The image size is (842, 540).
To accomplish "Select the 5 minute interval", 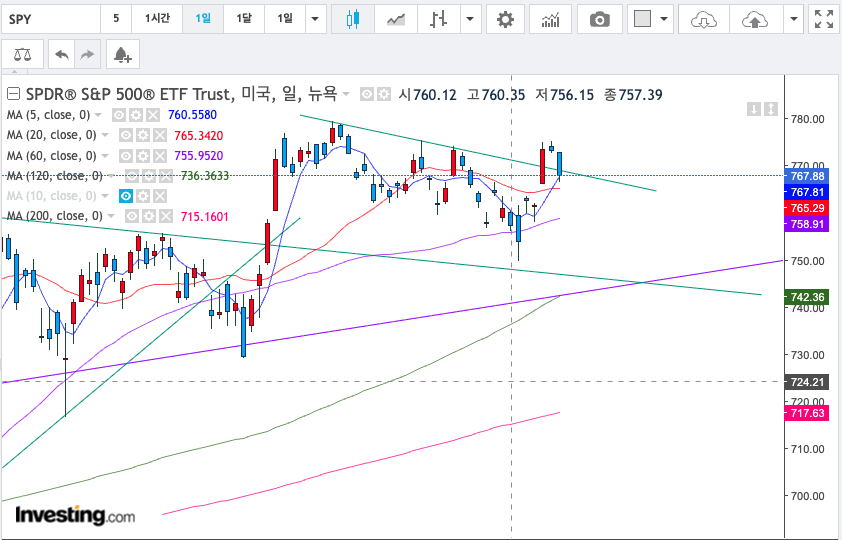I will (116, 19).
